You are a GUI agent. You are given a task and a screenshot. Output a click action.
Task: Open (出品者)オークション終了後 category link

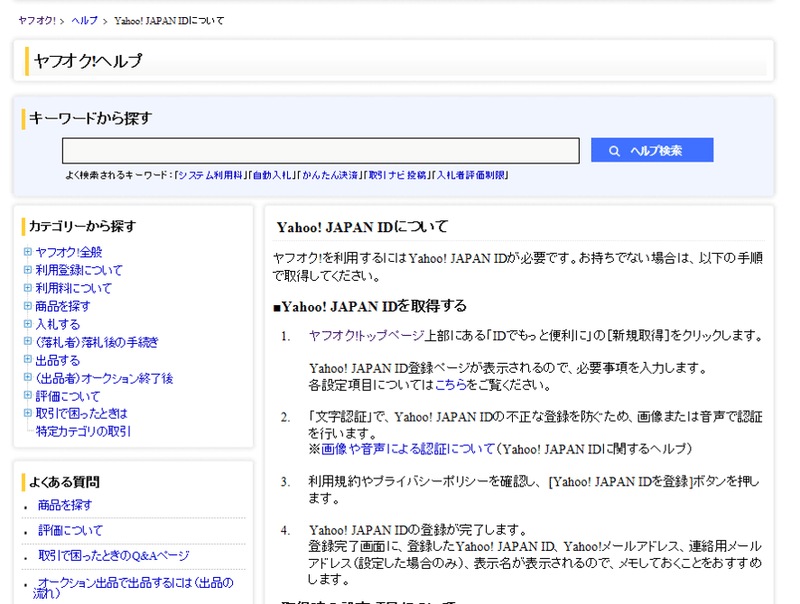click(104, 378)
